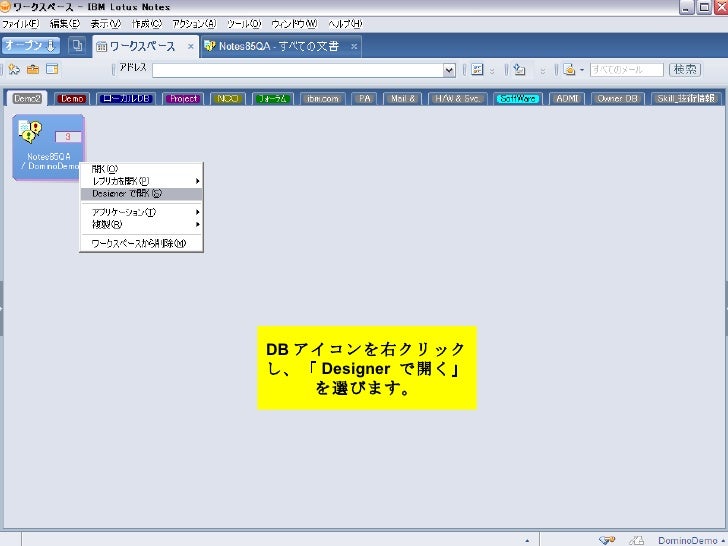Select the Owner DB workspace tab

pyautogui.click(x=618, y=98)
